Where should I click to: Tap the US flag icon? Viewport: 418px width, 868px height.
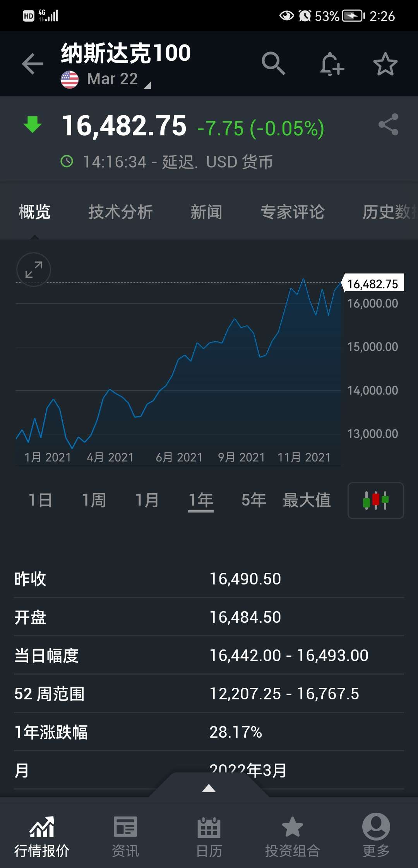coord(70,80)
